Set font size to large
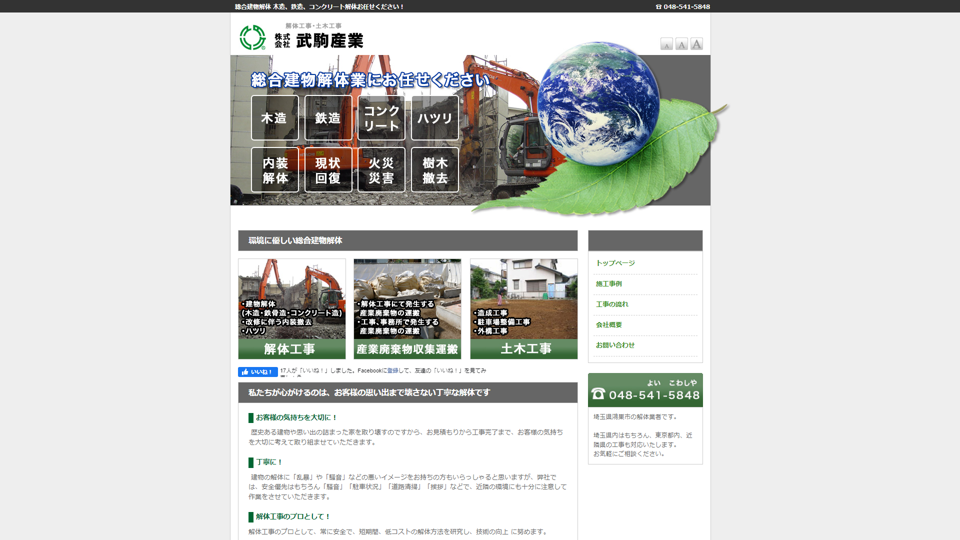Screen dimensions: 960x540 click(696, 44)
